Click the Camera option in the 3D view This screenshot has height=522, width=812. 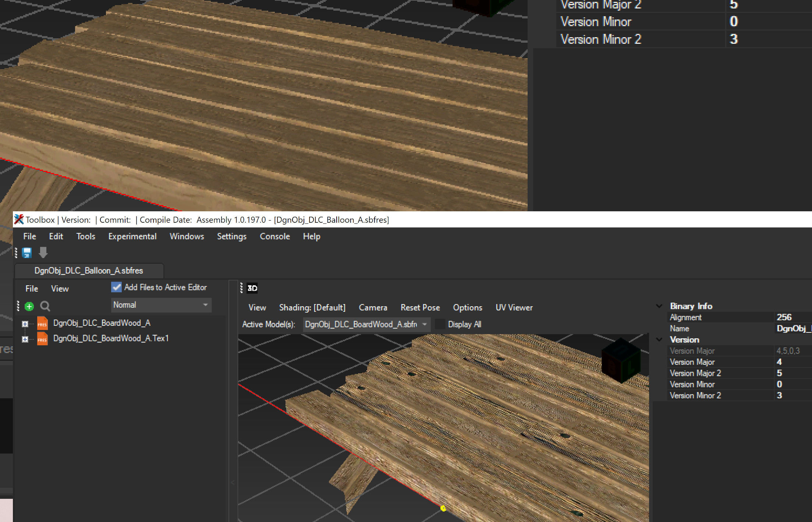tap(373, 307)
